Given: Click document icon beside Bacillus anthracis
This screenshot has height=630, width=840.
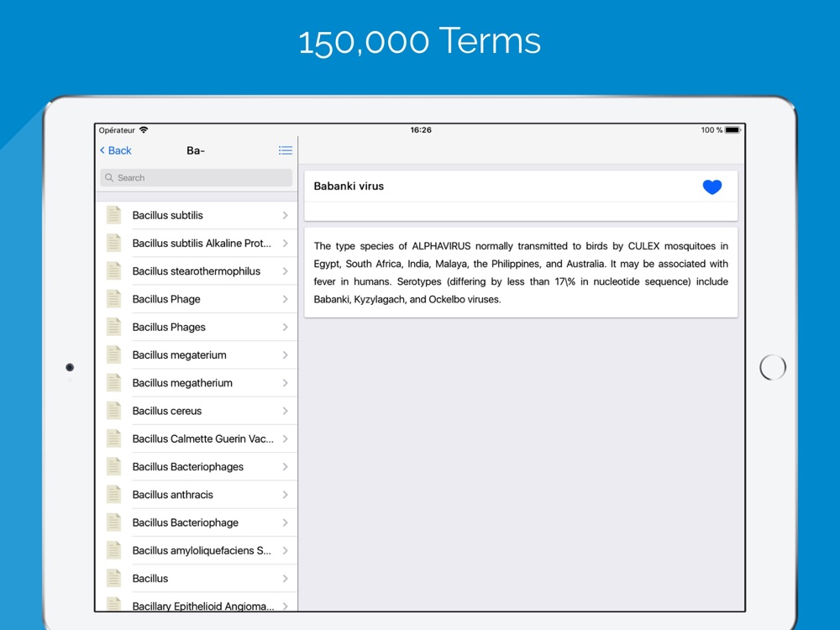Looking at the screenshot, I should pyautogui.click(x=113, y=495).
